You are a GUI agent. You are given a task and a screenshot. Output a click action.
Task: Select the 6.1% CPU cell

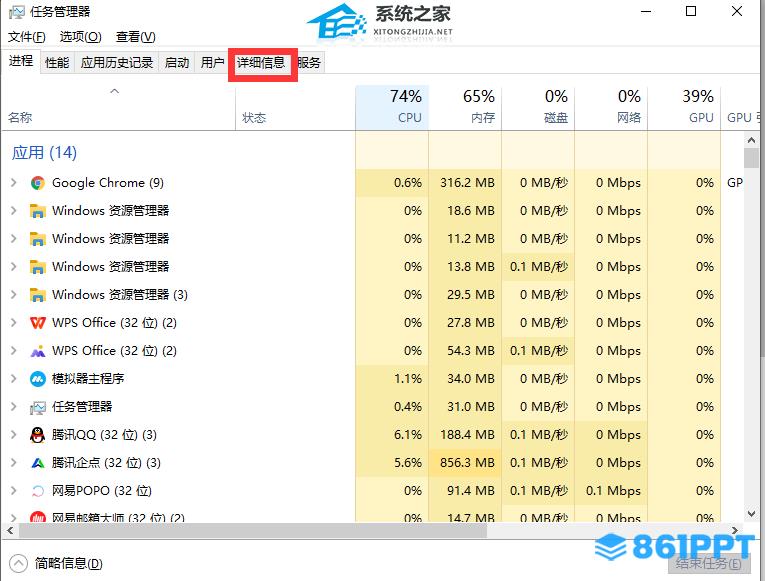392,435
